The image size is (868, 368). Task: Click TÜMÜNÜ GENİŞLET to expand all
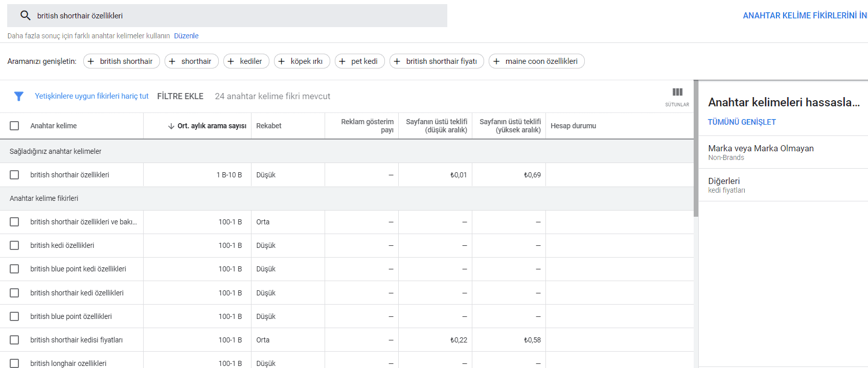pos(742,122)
